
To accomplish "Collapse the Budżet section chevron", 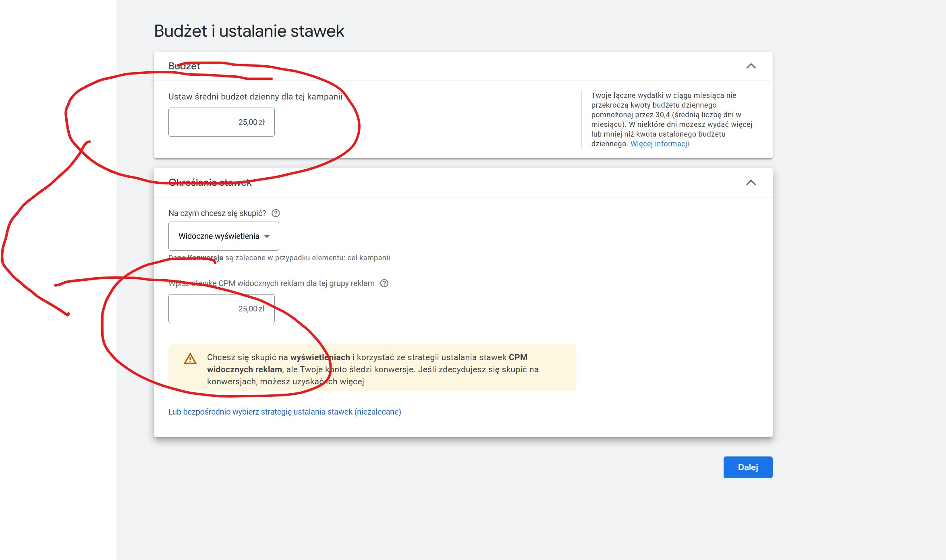I will (x=751, y=66).
